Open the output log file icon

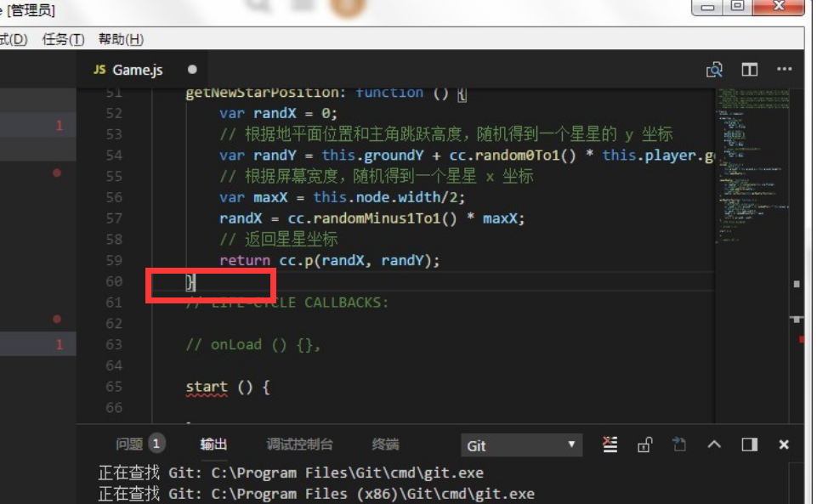coord(679,445)
